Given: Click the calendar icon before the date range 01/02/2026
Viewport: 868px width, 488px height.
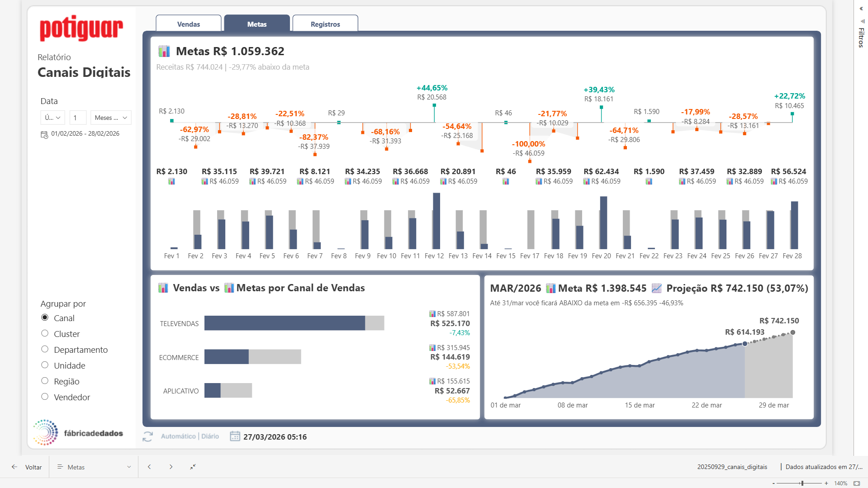Looking at the screenshot, I should point(44,134).
